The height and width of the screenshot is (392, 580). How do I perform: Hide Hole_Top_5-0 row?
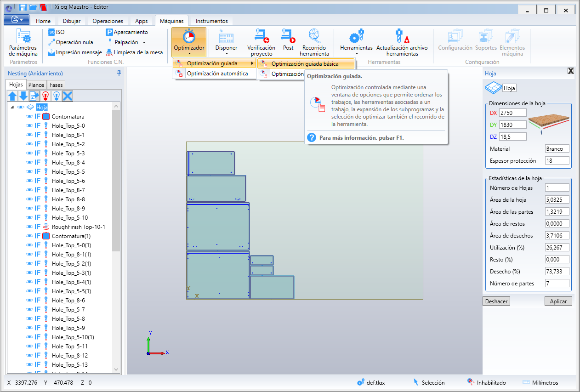pyautogui.click(x=29, y=125)
